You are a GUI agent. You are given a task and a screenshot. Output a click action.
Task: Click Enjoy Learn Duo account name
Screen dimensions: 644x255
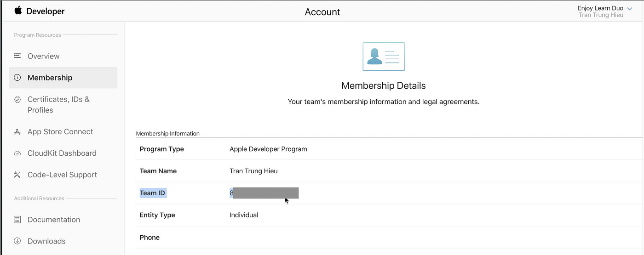click(x=601, y=8)
